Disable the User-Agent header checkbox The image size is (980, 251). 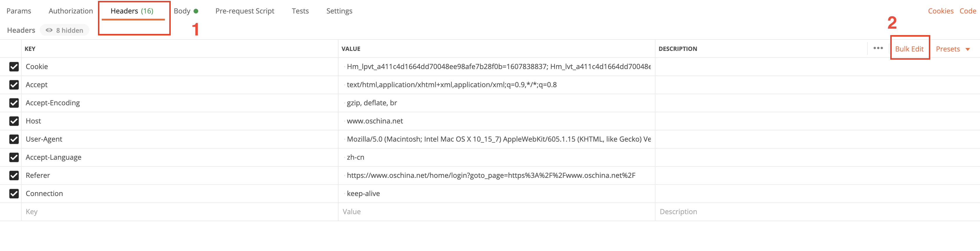14,139
